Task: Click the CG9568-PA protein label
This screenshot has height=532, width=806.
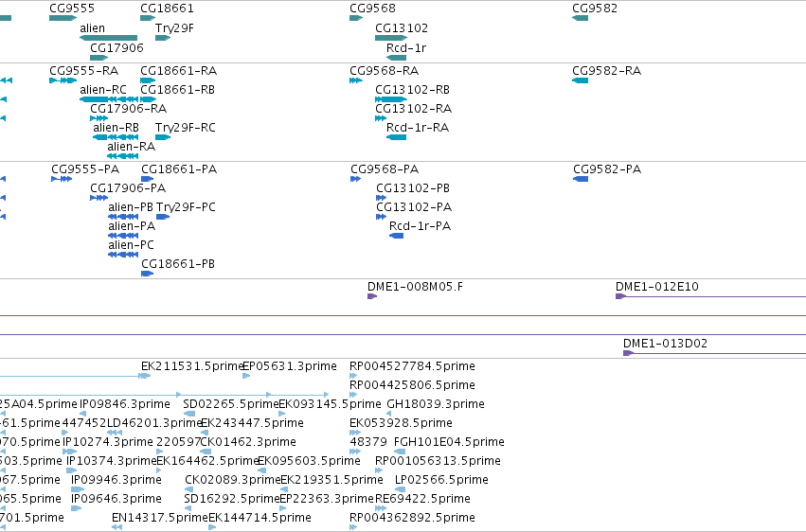Action: pyautogui.click(x=385, y=168)
